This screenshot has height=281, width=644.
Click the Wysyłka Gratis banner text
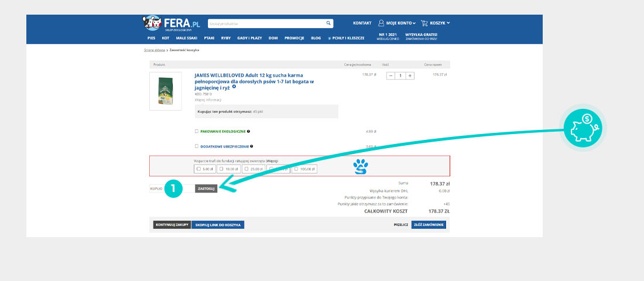tap(421, 36)
